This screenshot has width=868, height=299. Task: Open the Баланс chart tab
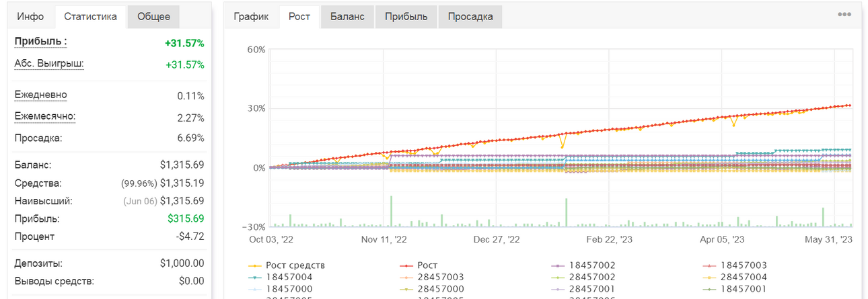click(x=347, y=17)
